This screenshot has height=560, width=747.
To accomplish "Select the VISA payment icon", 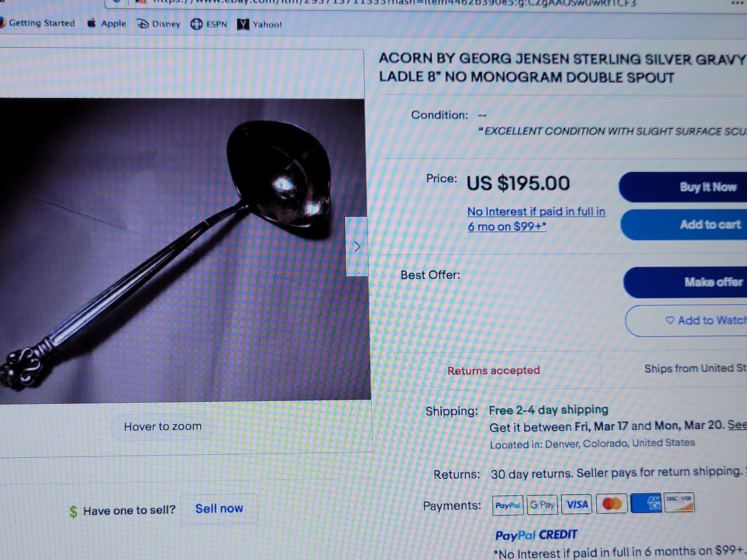I will (x=577, y=504).
